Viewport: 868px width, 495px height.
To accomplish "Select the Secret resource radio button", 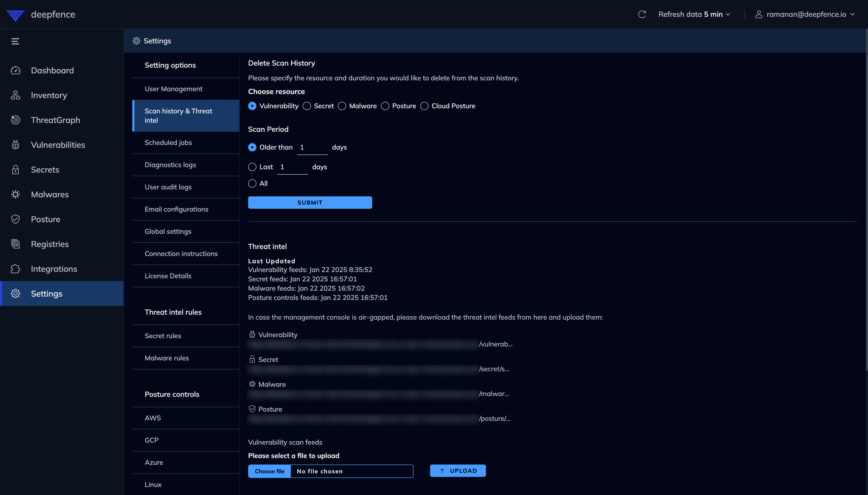I will pyautogui.click(x=307, y=106).
